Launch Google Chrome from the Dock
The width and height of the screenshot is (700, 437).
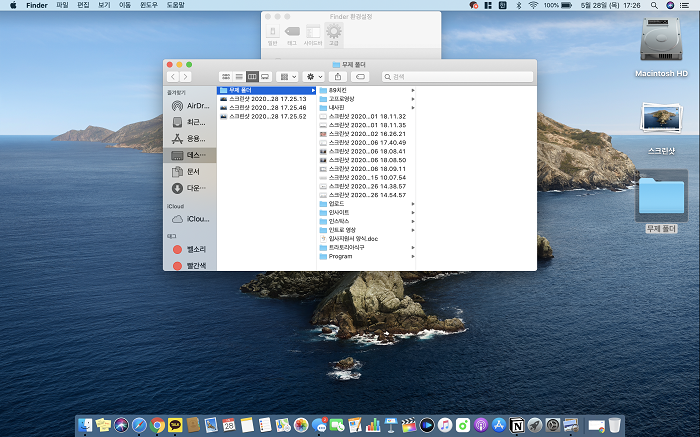tap(157, 425)
